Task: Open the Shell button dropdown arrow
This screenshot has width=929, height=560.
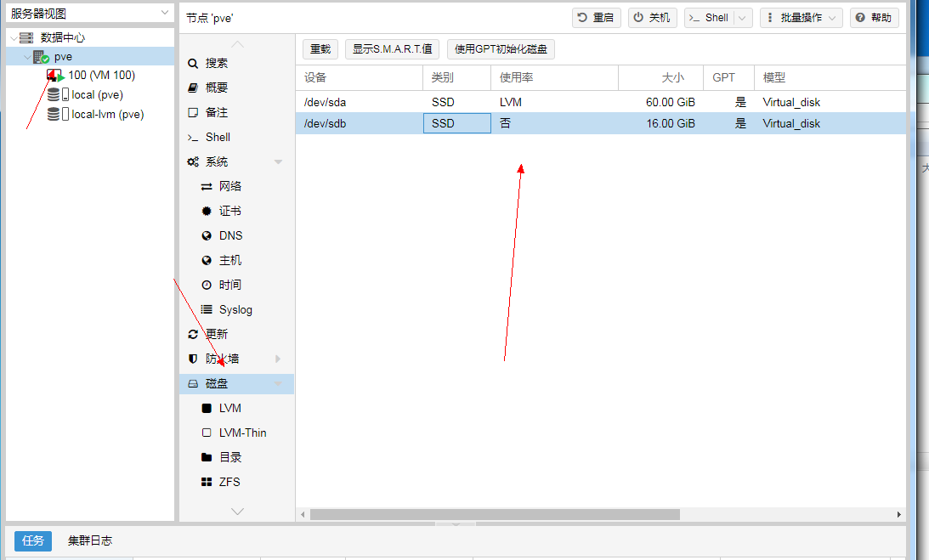Action: click(x=742, y=18)
